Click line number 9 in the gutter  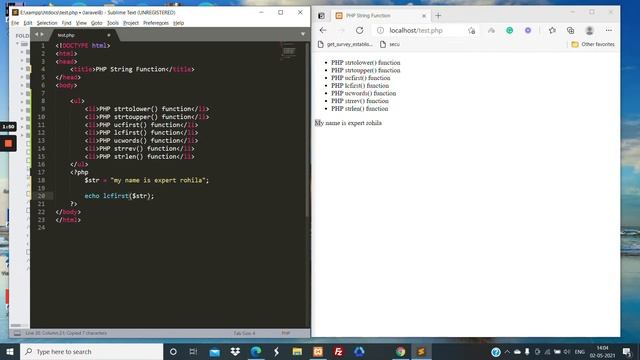[x=43, y=109]
